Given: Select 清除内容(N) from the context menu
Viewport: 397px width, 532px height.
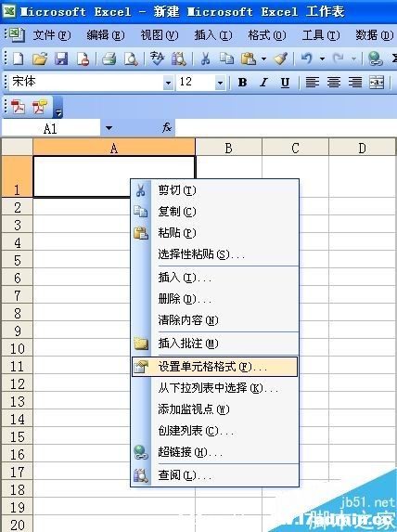Looking at the screenshot, I should coord(187,320).
